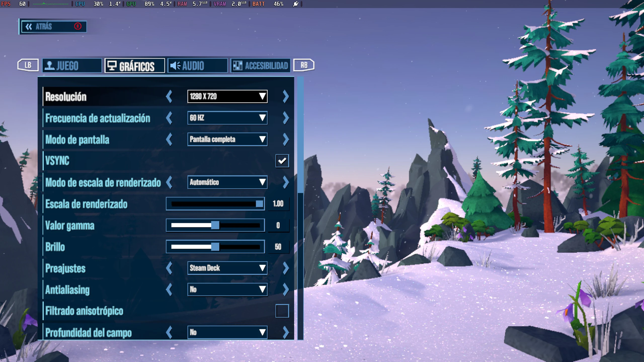
Task: Click right arrow for Resolución
Action: [x=286, y=97]
